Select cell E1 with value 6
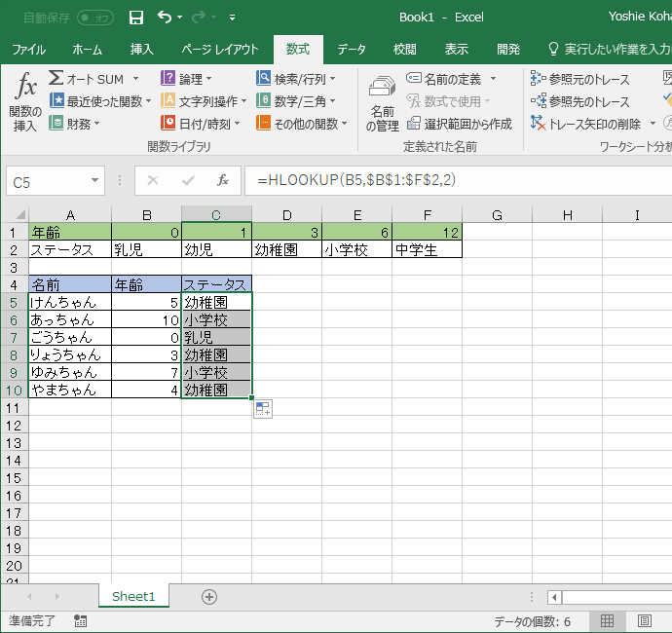The width and height of the screenshot is (672, 633). point(356,232)
